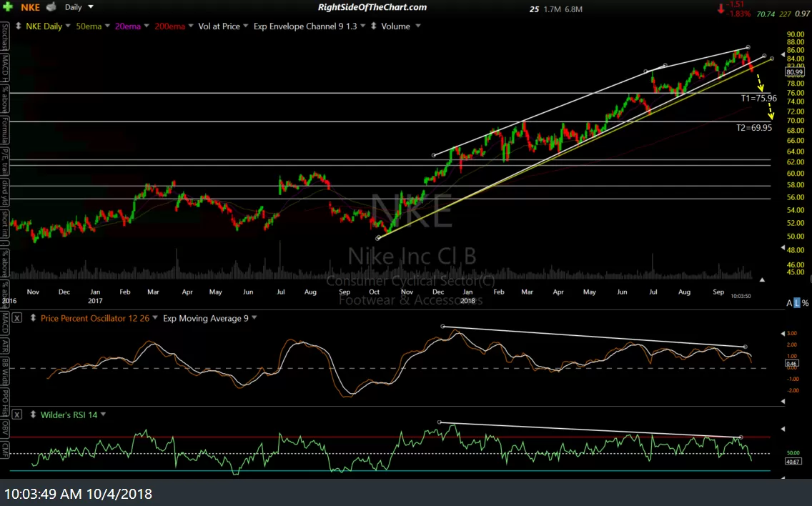Screen dimensions: 812x506
Task: Select the Stochast sidebar tab
Action: coord(5,36)
